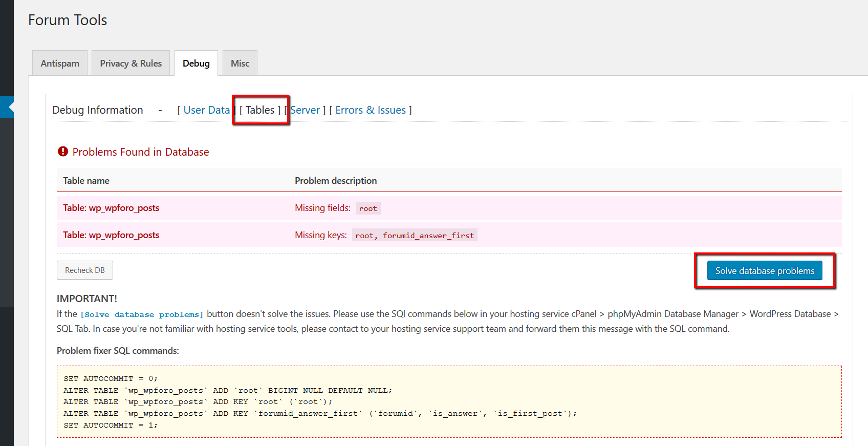Click inside the Problem fixer SQL commands box
Screen dimensions: 868x446
click(x=448, y=402)
